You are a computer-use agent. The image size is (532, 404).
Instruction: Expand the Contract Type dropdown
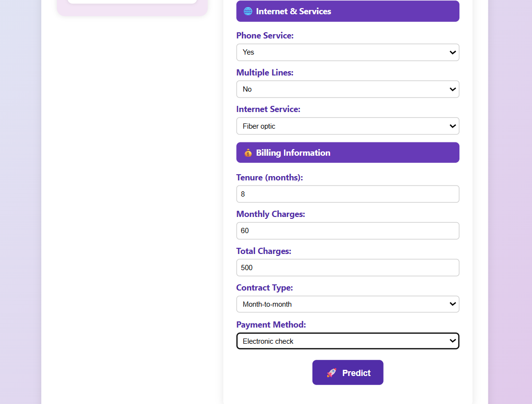coord(348,304)
